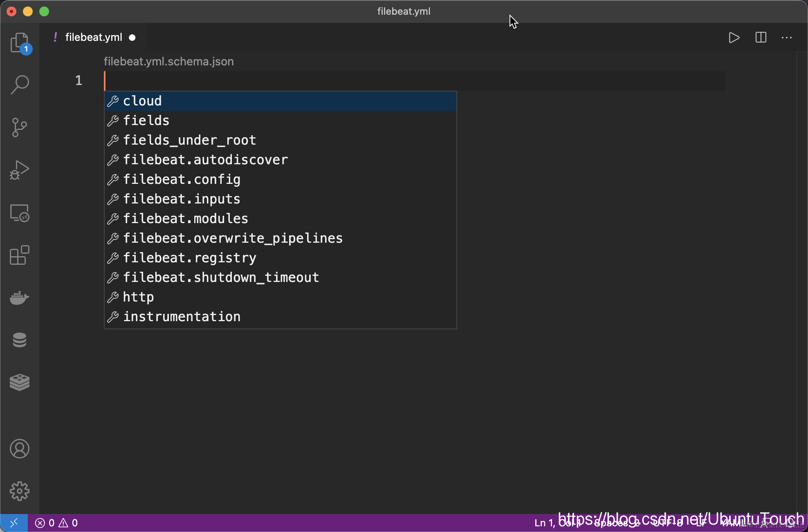Open the More Actions ellipsis menu
This screenshot has width=808, height=532.
click(x=787, y=38)
